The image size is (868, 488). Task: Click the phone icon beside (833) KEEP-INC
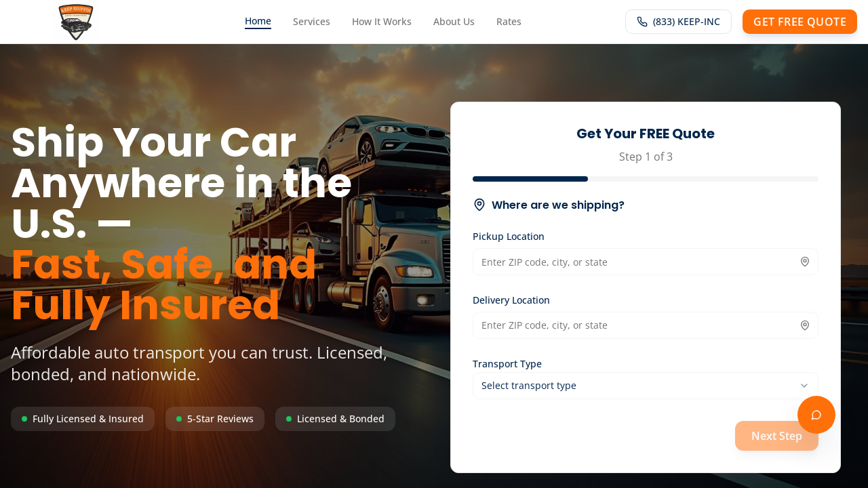pyautogui.click(x=642, y=22)
